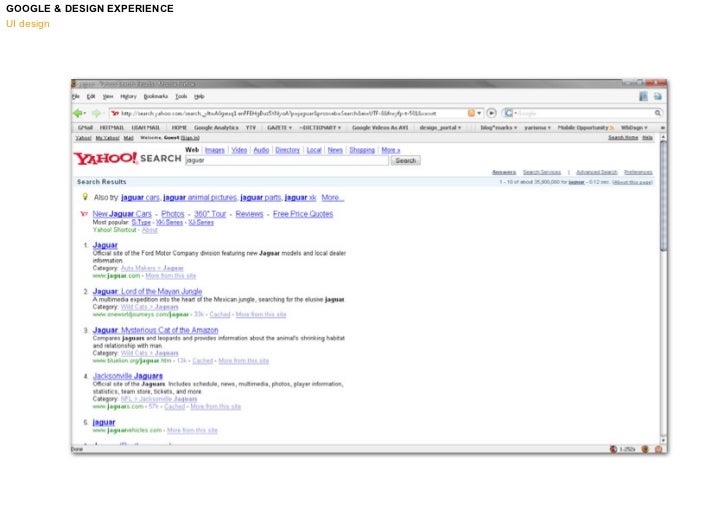Screen dimensions: 728x515
Task: Click the Google search box in toolbar
Action: click(585, 113)
